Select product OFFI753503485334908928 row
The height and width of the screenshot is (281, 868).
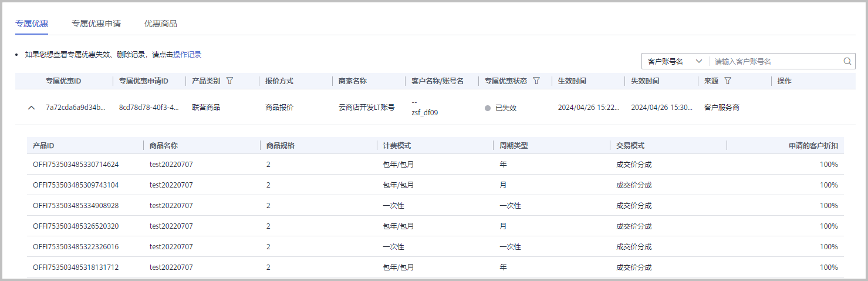coord(435,205)
